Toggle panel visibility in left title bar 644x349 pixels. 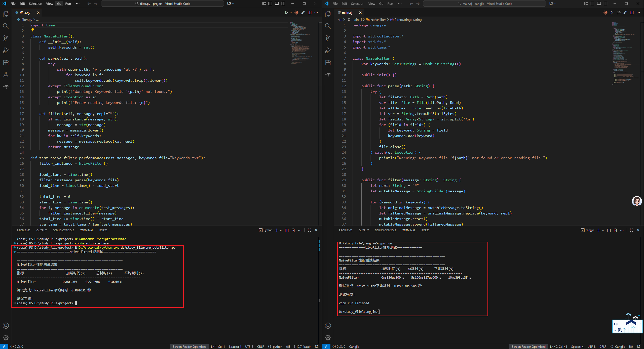click(277, 4)
